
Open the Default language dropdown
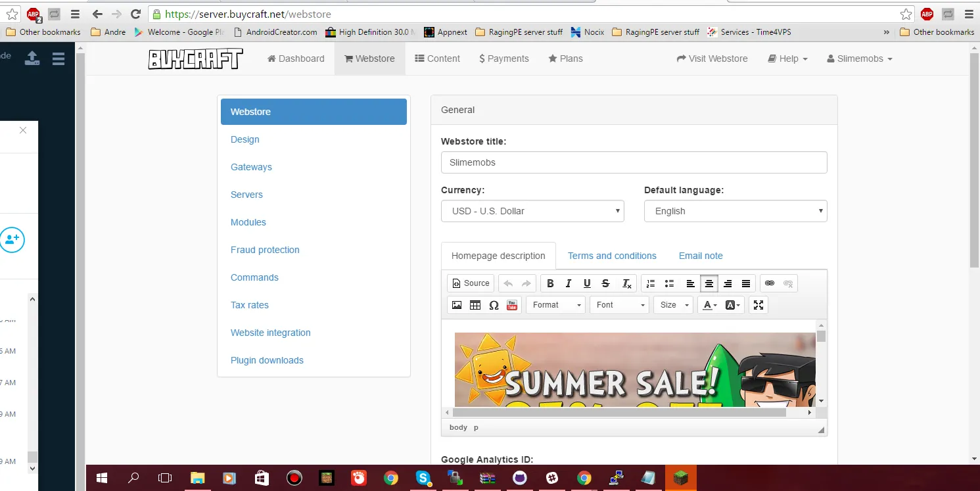(x=735, y=211)
